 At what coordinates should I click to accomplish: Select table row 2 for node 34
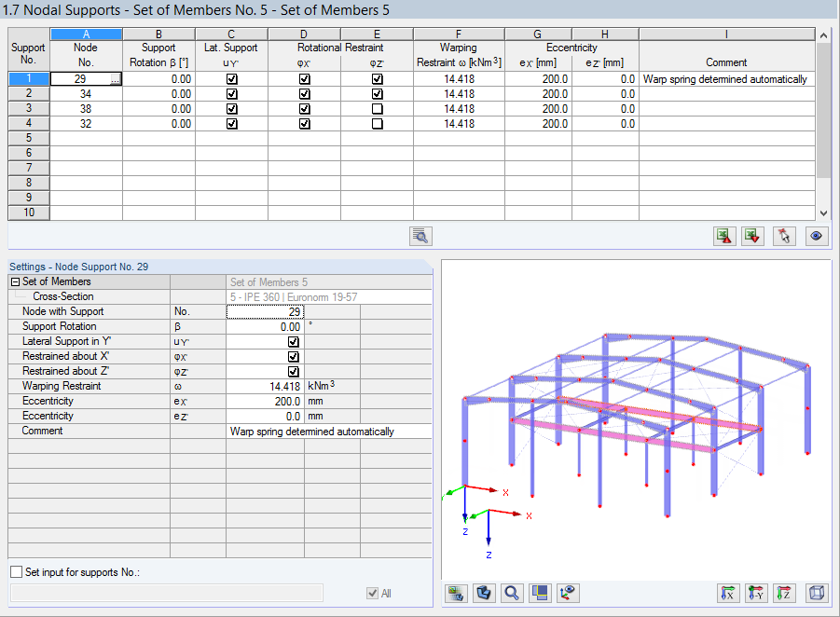click(28, 93)
